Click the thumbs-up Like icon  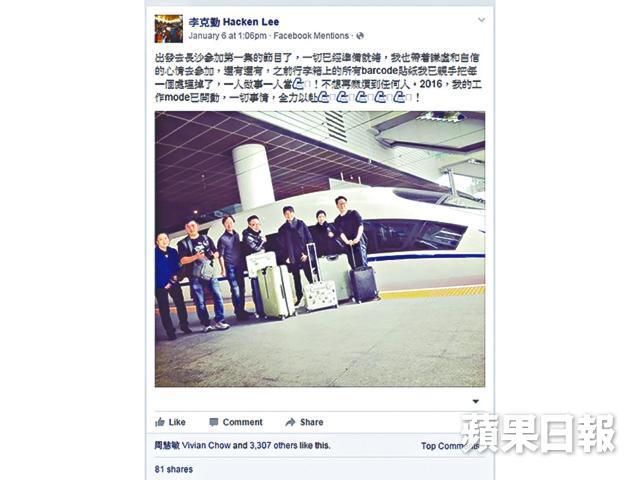pyautogui.click(x=160, y=422)
